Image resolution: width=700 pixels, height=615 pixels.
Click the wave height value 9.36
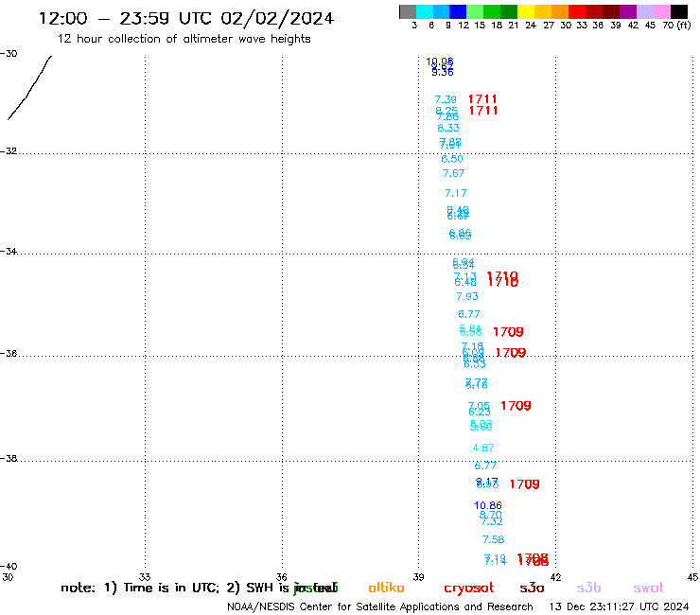tap(443, 72)
